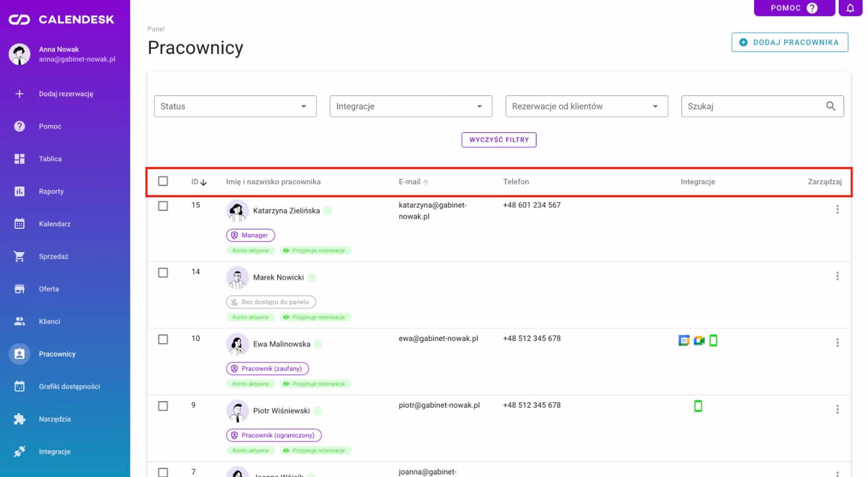The width and height of the screenshot is (868, 477).
Task: Click into the Szukaj search field
Action: point(762,106)
